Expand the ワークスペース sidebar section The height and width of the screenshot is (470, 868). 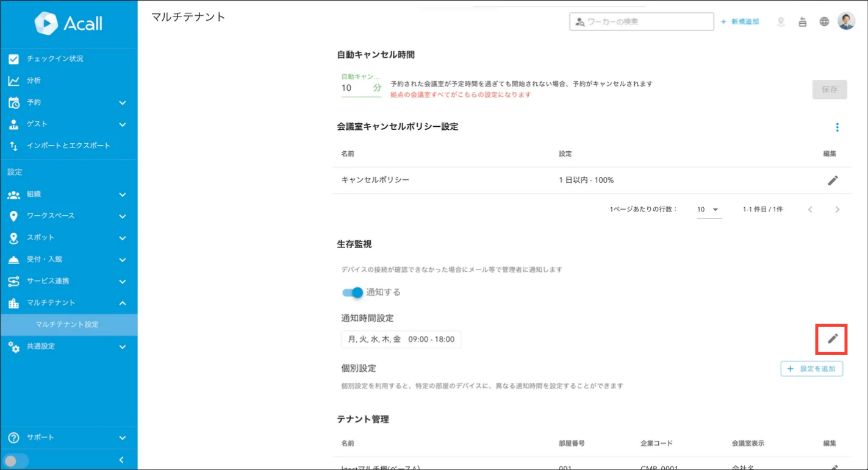68,216
